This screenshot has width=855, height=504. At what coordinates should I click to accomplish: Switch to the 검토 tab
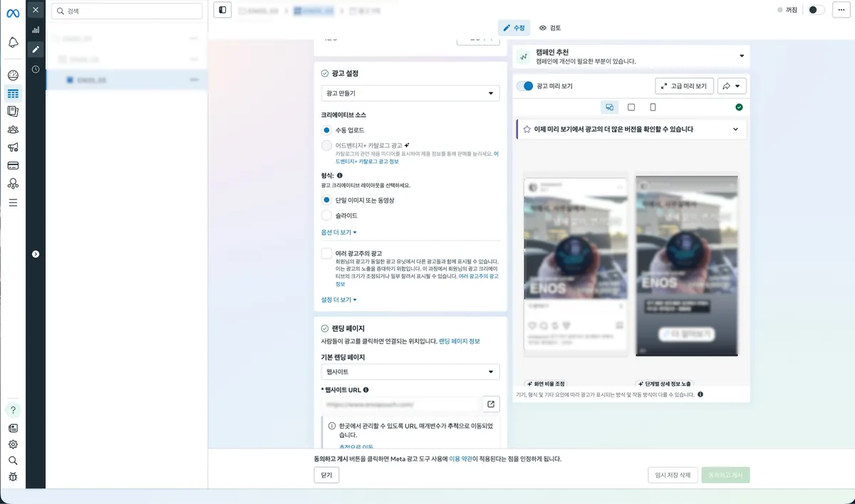550,28
